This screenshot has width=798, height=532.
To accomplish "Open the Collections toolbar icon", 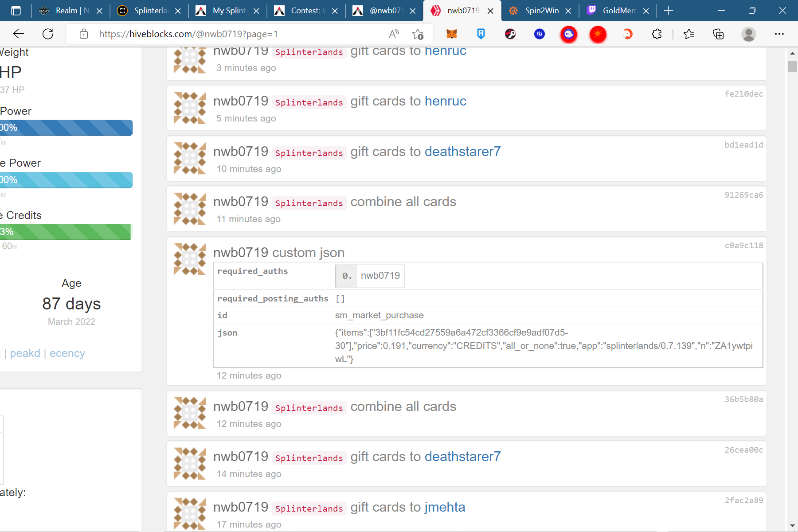I will pos(718,34).
